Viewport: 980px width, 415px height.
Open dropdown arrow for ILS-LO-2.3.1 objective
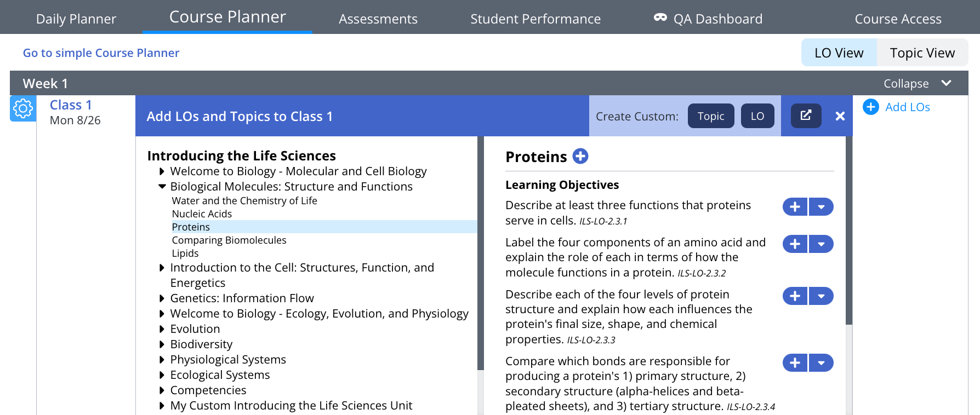[821, 207]
